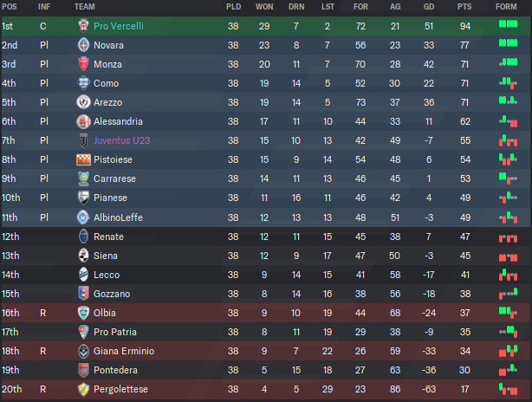The image size is (532, 402).
Task: Click the Pro Vercelli club crest
Action: click(83, 26)
